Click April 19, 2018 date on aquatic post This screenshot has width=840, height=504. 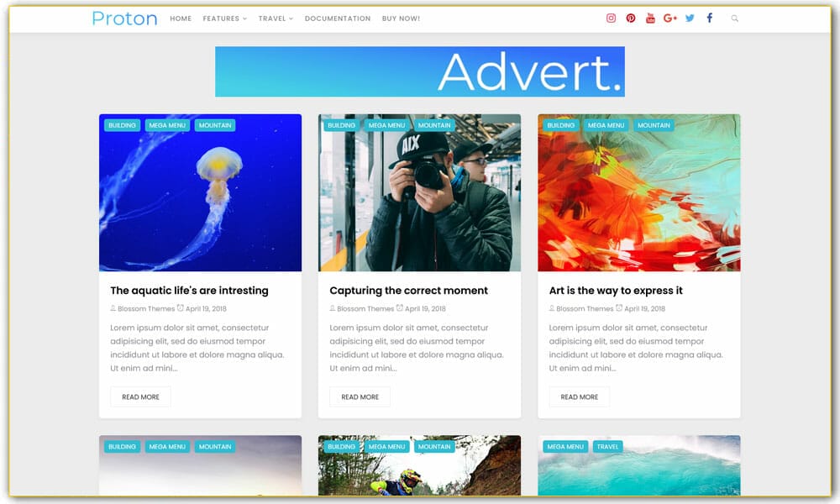pos(206,308)
